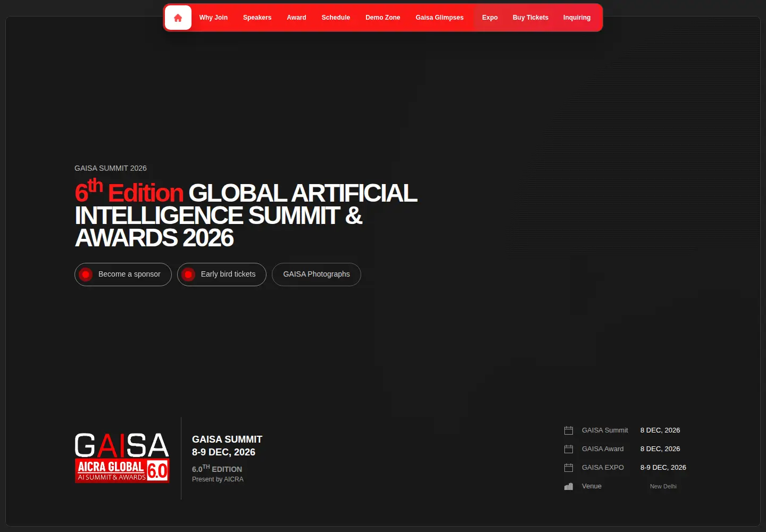
Task: Click the 'Present by AICRA' text
Action: point(218,479)
